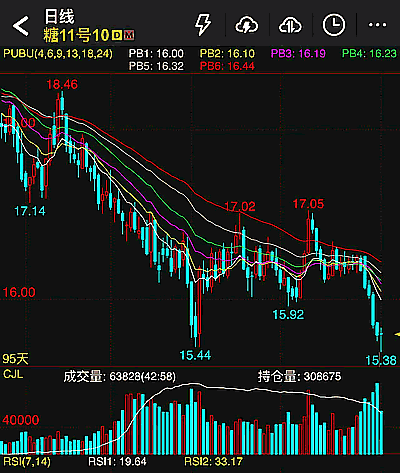Open PUBU(4,6,9,13,18,24) indicator settings

58,53
